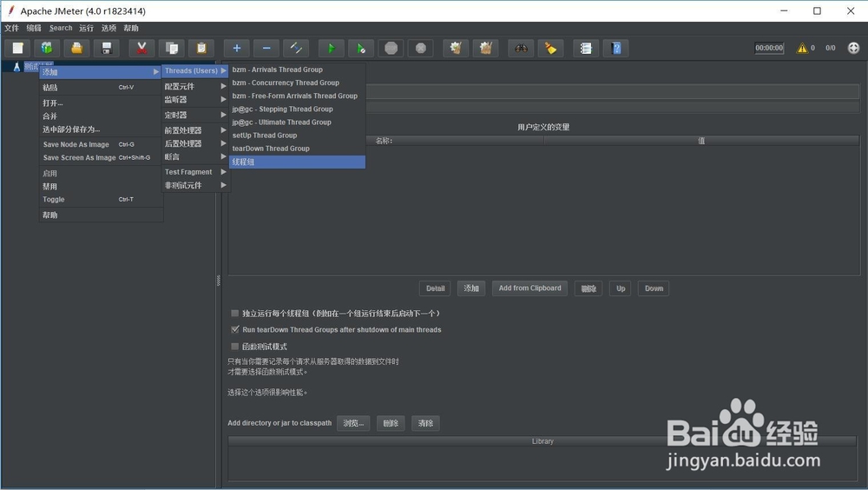Open the 文件 menu
The image size is (868, 490).
11,29
